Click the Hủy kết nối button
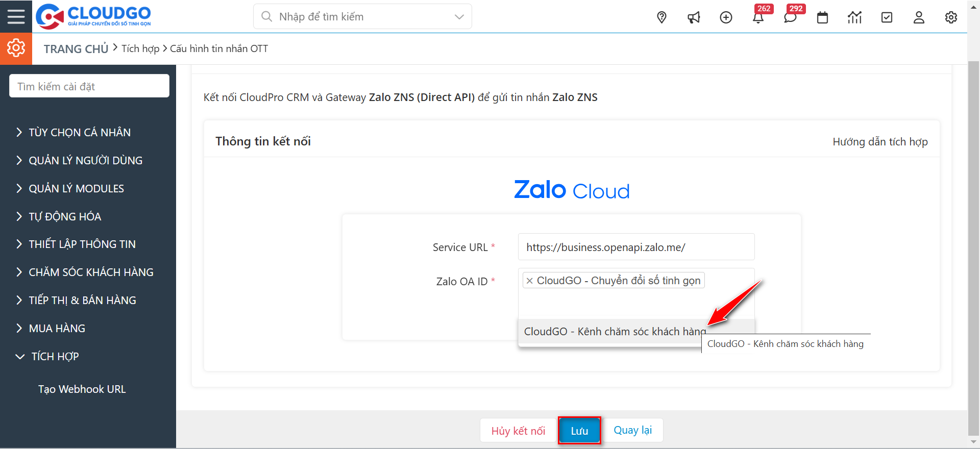Image resolution: width=980 pixels, height=449 pixels. (x=518, y=431)
